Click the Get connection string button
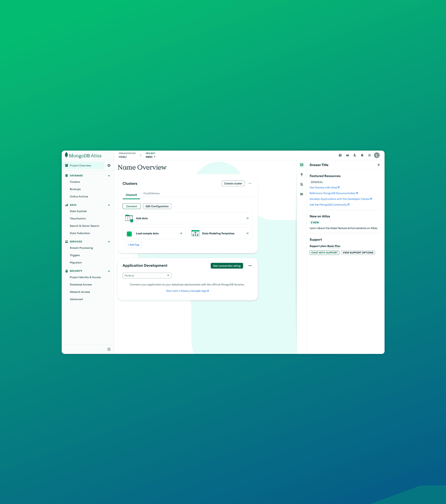This screenshot has width=446, height=504. tap(227, 266)
